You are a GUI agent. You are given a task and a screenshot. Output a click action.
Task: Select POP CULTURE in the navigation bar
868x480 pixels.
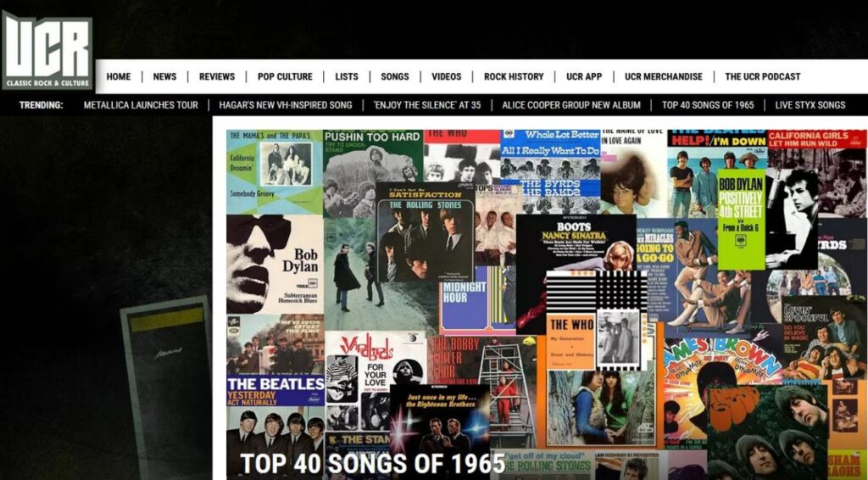point(285,77)
